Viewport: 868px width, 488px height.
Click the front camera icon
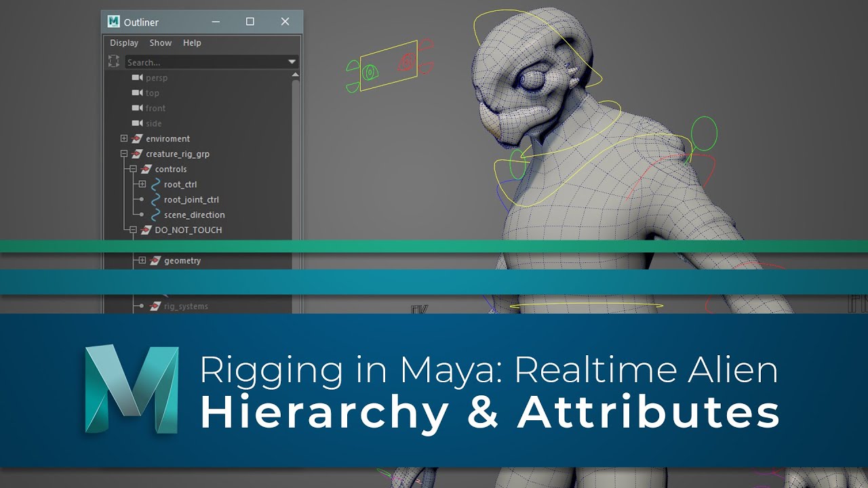(x=137, y=108)
